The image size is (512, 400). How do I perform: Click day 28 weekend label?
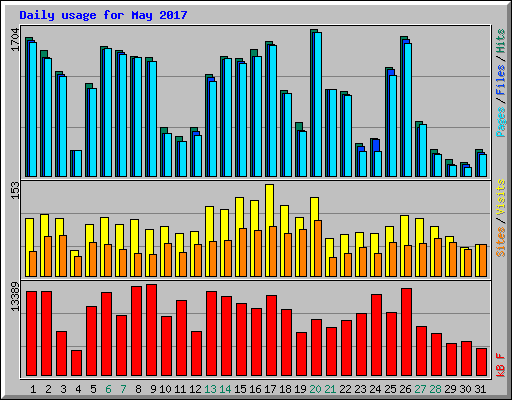435,389
